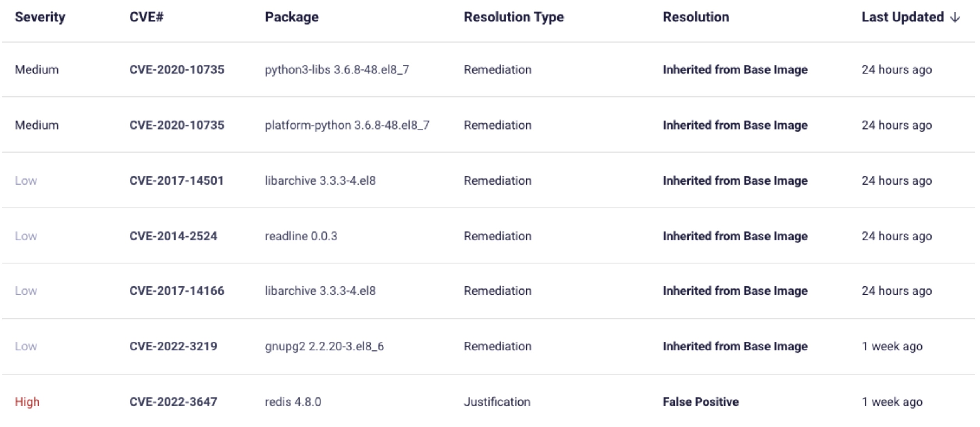This screenshot has width=980, height=427.
Task: Click High severity label for redis
Action: pyautogui.click(x=27, y=402)
